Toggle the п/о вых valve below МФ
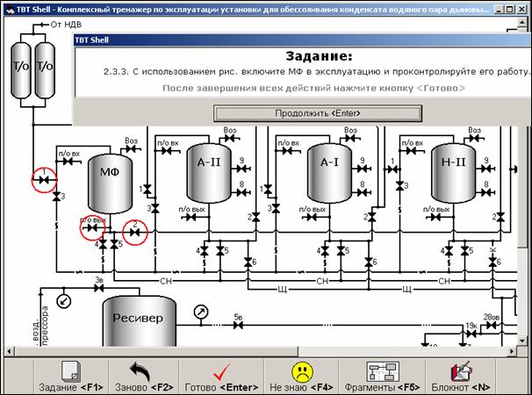The width and height of the screenshot is (532, 395). (x=92, y=227)
